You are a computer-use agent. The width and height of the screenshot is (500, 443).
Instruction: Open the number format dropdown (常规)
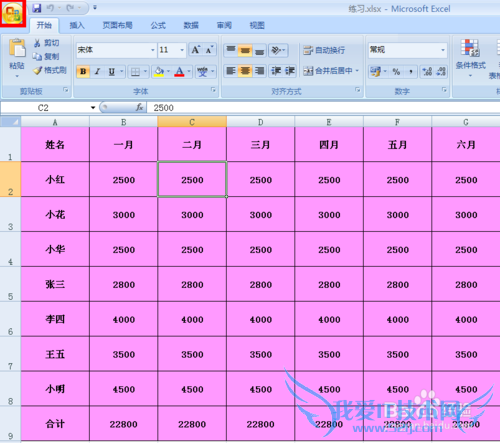pyautogui.click(x=443, y=50)
